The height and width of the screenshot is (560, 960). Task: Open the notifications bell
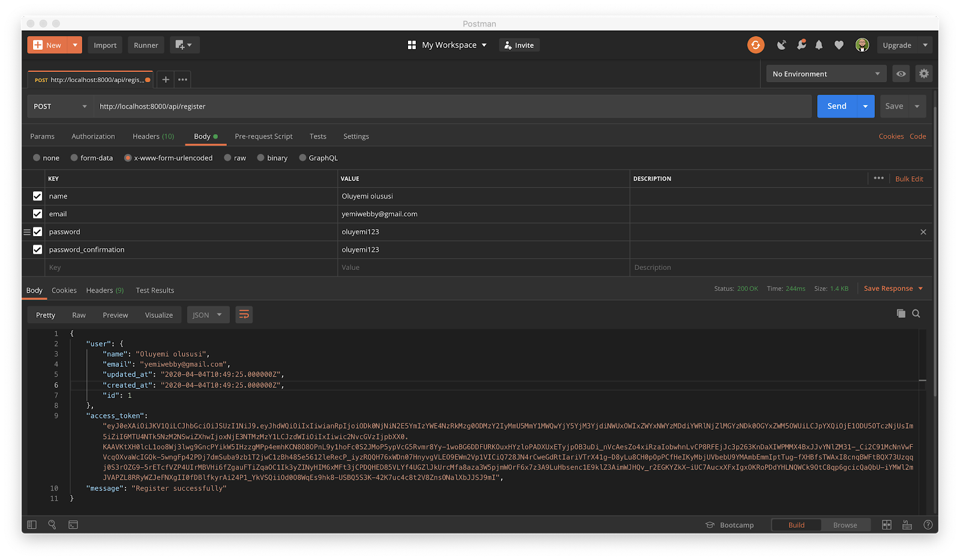pos(819,45)
